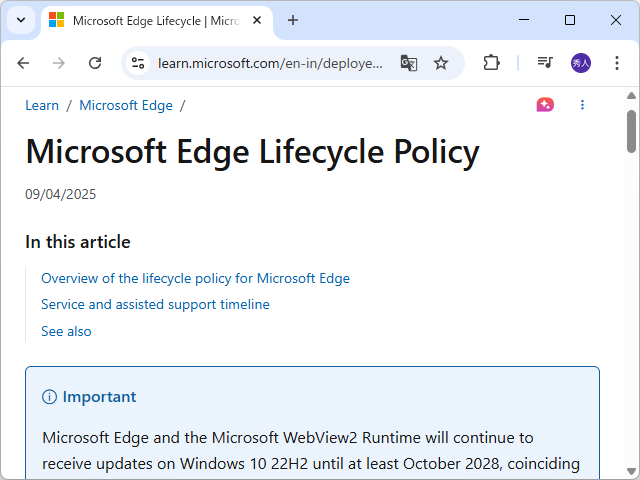This screenshot has width=640, height=480.
Task: Jump to Overview of the lifecycle policy section
Action: (x=195, y=278)
